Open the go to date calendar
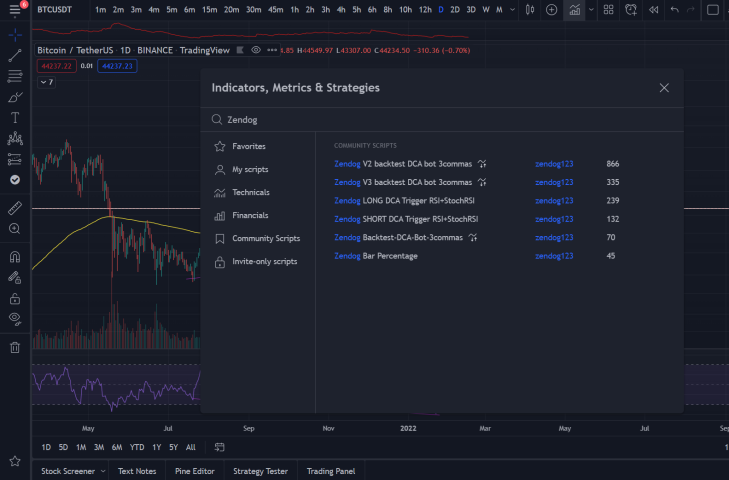Screen dimensions: 729x480 tap(219, 447)
